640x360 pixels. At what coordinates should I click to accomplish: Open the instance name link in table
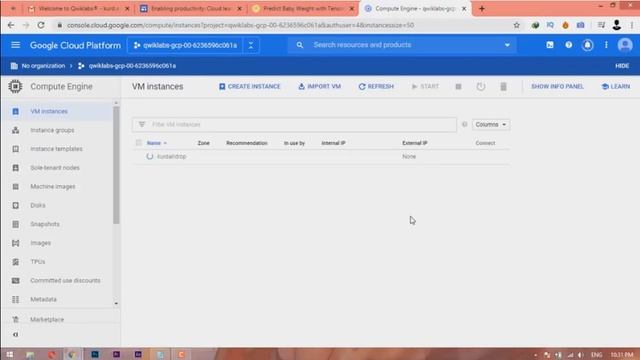pyautogui.click(x=171, y=157)
